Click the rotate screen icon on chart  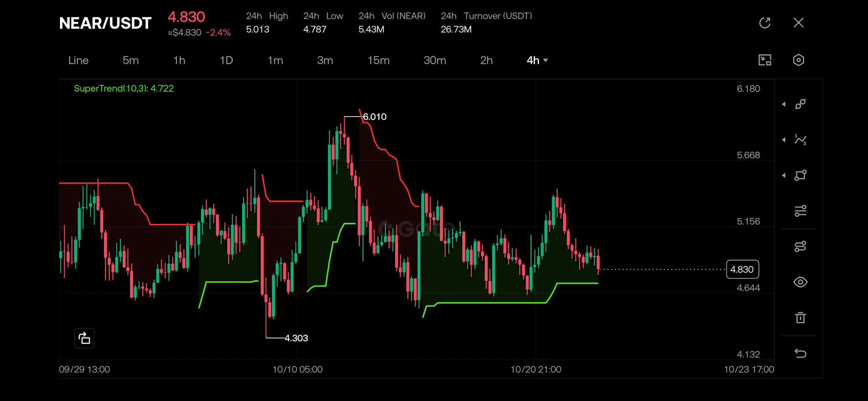point(84,338)
